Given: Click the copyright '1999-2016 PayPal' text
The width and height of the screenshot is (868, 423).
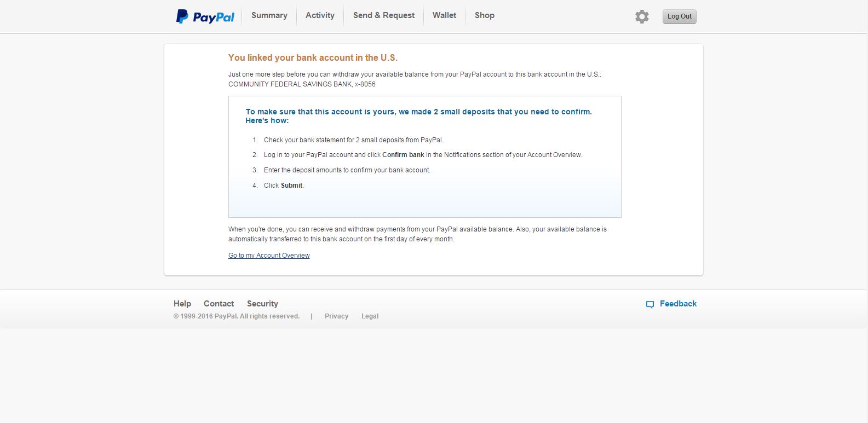Looking at the screenshot, I should click(x=237, y=316).
